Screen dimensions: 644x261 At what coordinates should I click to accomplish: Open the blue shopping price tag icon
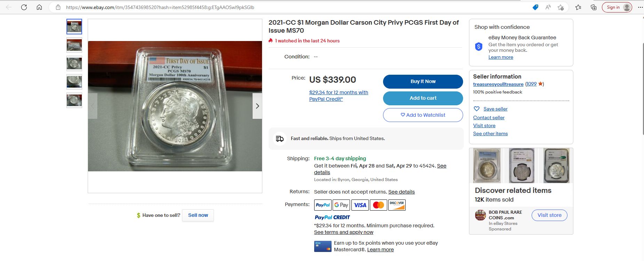coord(535,7)
